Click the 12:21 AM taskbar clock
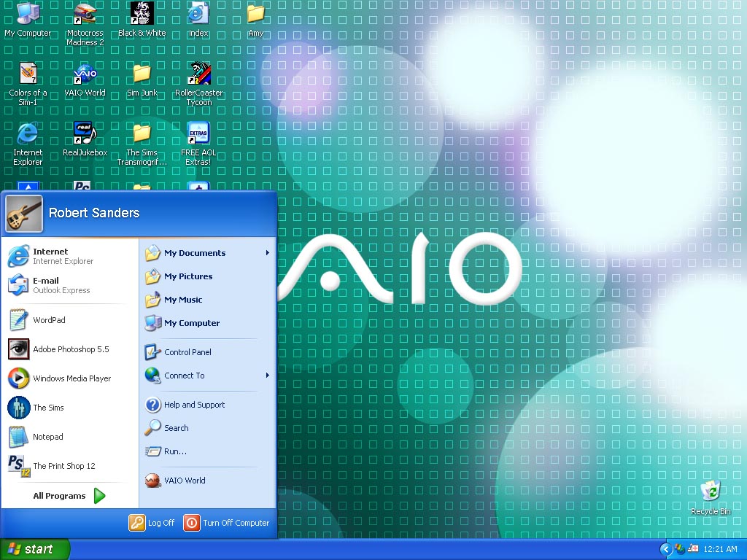The height and width of the screenshot is (560, 747). [720, 549]
